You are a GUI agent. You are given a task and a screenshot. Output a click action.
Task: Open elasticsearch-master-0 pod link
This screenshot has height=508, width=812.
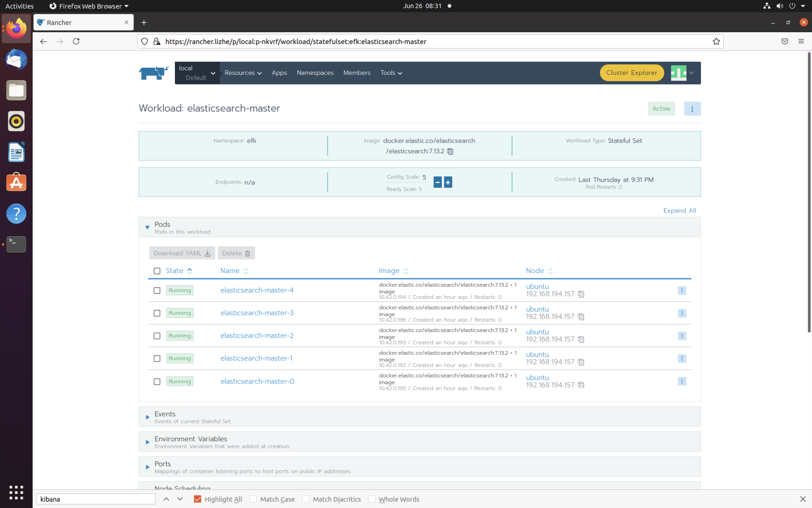(257, 381)
